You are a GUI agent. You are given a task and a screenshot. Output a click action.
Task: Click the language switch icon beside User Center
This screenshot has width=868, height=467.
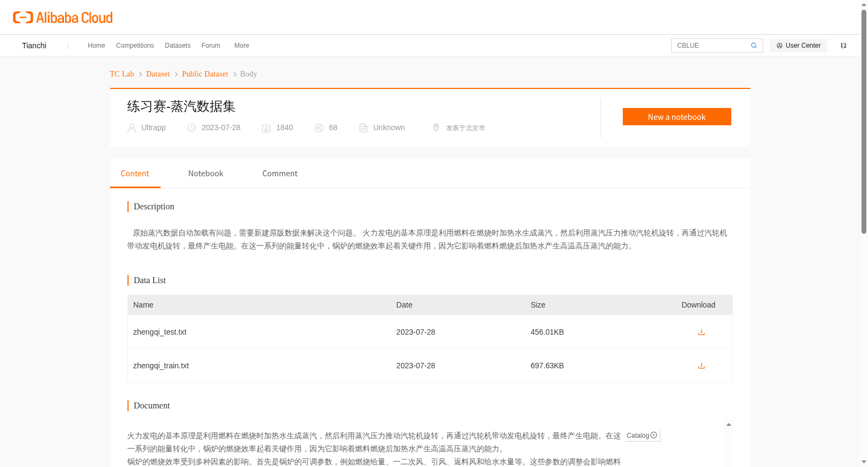[844, 46]
